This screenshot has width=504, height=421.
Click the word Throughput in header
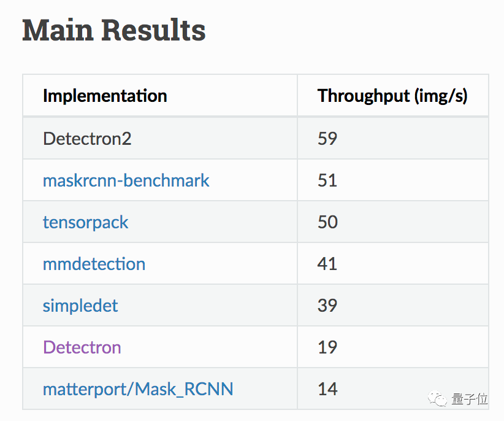coord(363,96)
